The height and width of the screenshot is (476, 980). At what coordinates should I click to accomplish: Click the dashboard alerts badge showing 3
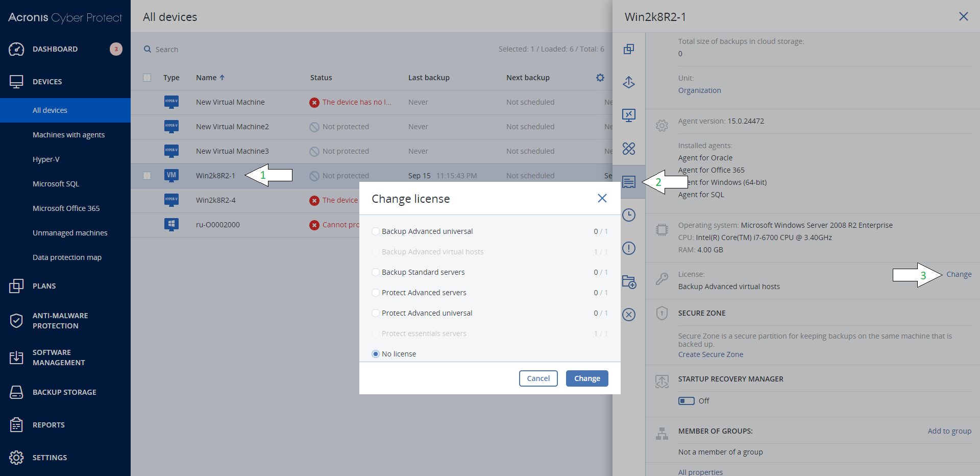pyautogui.click(x=116, y=49)
